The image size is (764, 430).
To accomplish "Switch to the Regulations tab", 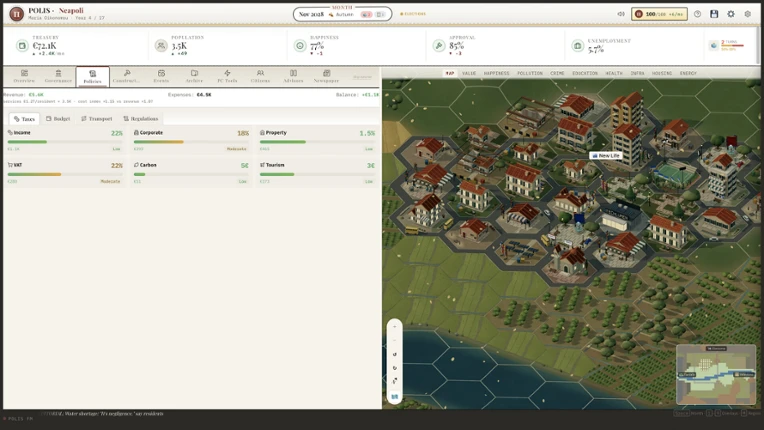I will pos(141,119).
